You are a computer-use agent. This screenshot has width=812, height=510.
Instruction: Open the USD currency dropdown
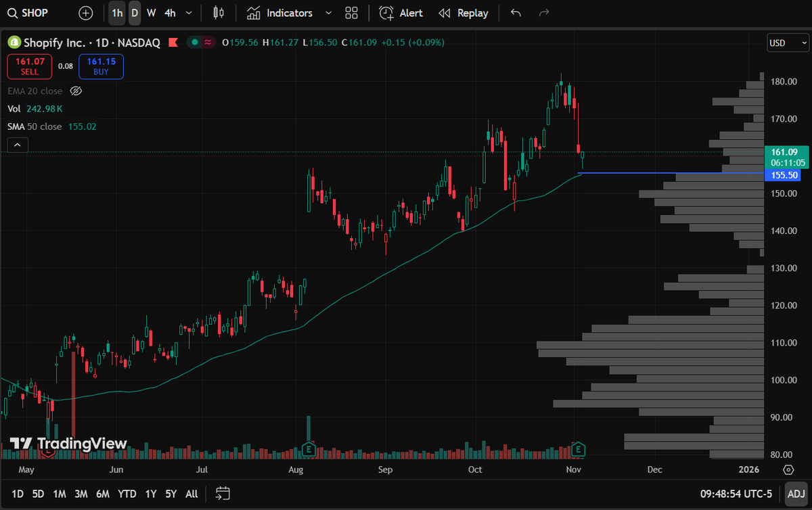(788, 43)
